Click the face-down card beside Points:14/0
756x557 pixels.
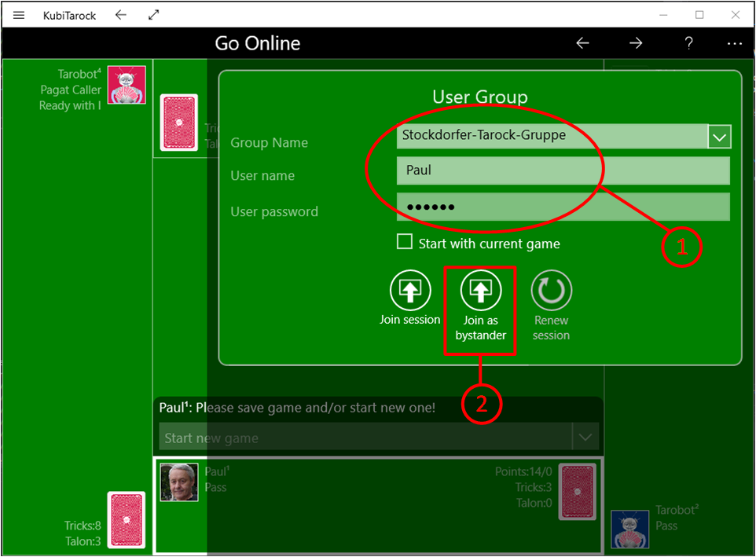pyautogui.click(x=578, y=492)
